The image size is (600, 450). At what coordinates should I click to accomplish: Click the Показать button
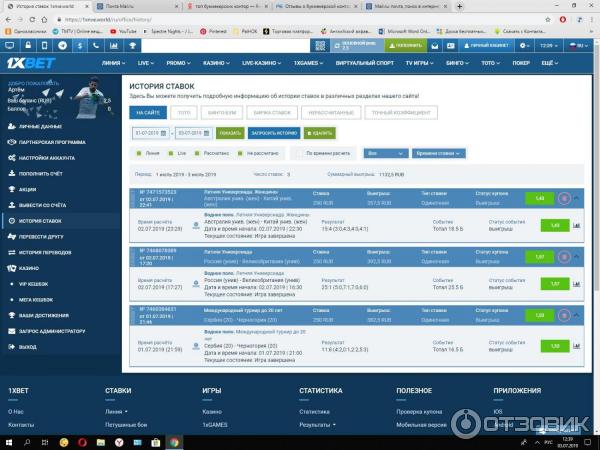[229, 133]
